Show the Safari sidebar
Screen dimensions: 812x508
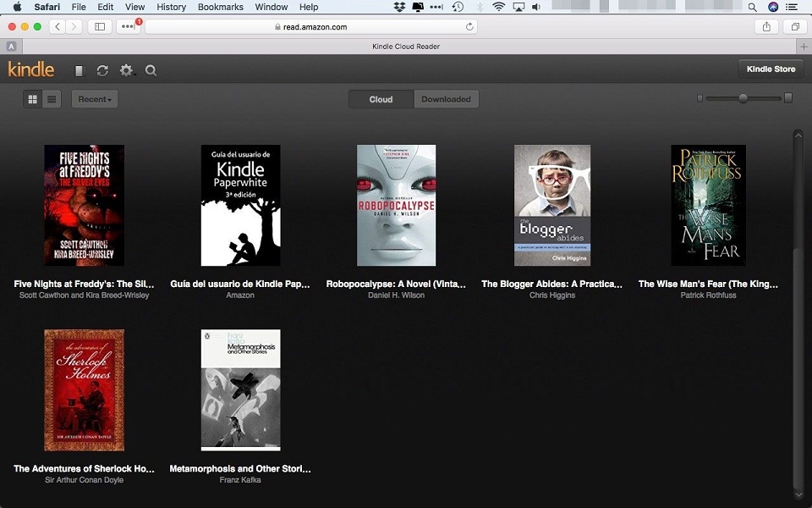100,27
